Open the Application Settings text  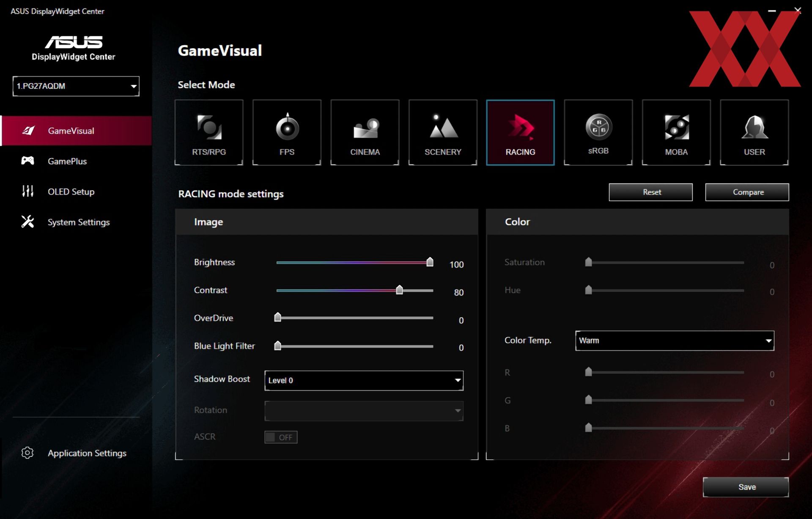pos(87,453)
